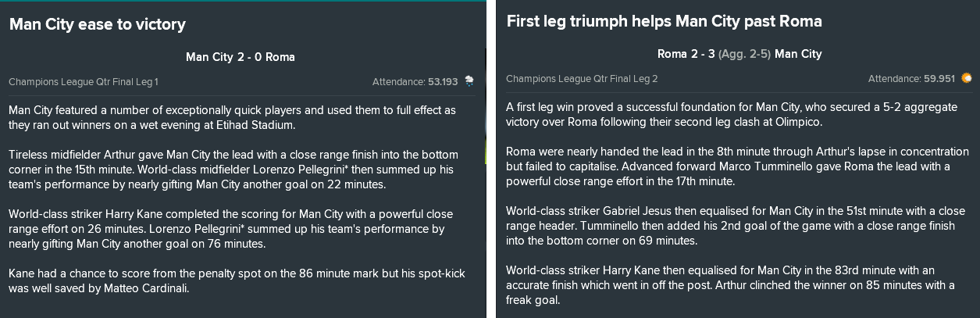This screenshot has height=318, width=980.
Task: Click the Champions League Qtr Final Leg 1 label
Action: click(84, 81)
